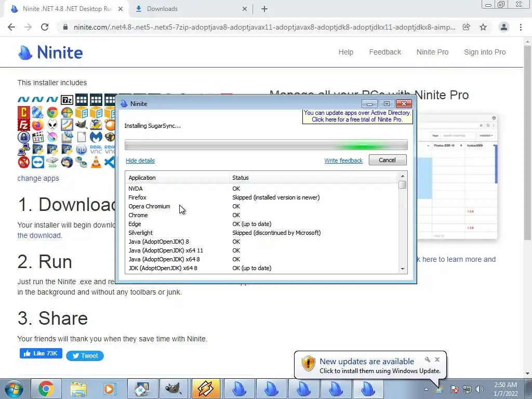Click the GIMP icon in installer apps

pos(82,125)
